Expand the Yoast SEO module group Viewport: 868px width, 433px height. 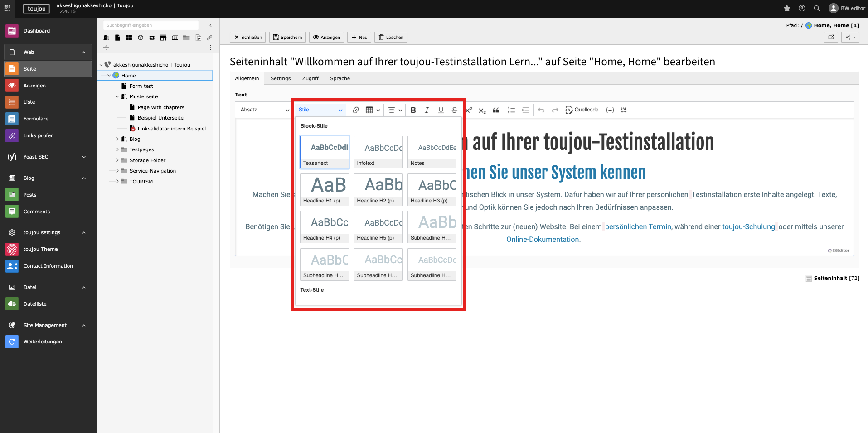48,157
